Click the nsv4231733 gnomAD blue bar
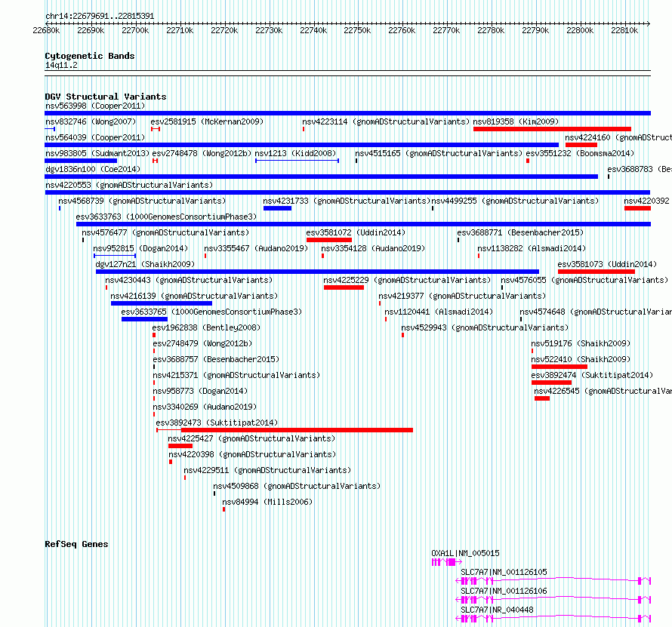Viewport: 672px width, 627px height. (277, 208)
